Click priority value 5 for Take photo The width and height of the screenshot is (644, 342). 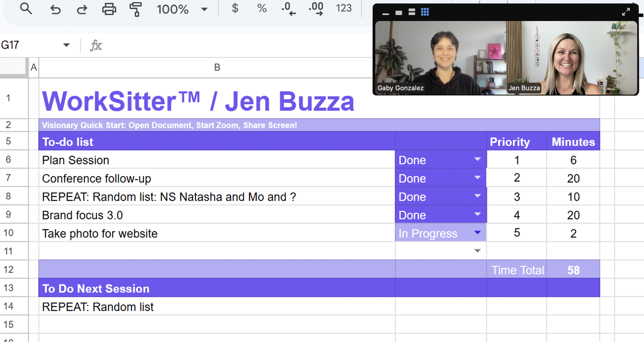click(517, 233)
